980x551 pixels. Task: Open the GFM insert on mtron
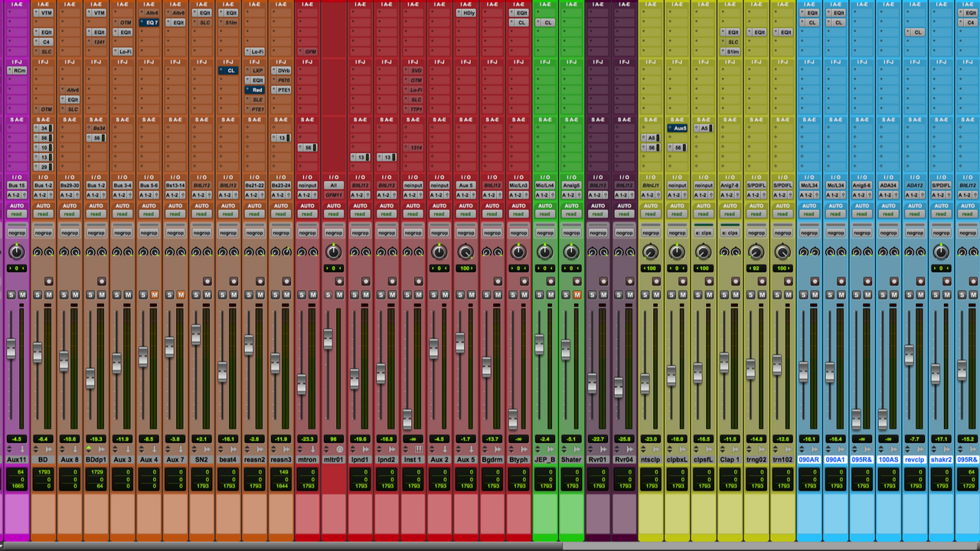click(308, 52)
